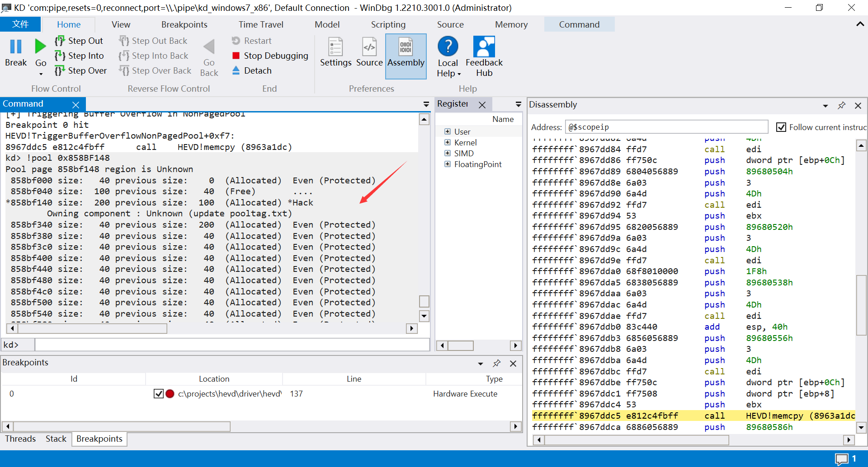Viewport: 868px width, 467px height.
Task: Switch to the Breakpoints ribbon tab
Action: click(184, 24)
